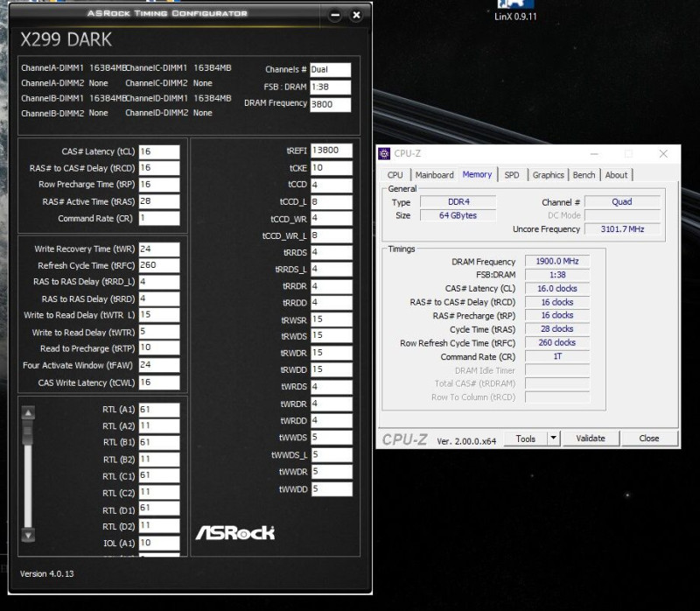Open the About tab in CPU-Z
This screenshot has width=700, height=611.
click(617, 175)
